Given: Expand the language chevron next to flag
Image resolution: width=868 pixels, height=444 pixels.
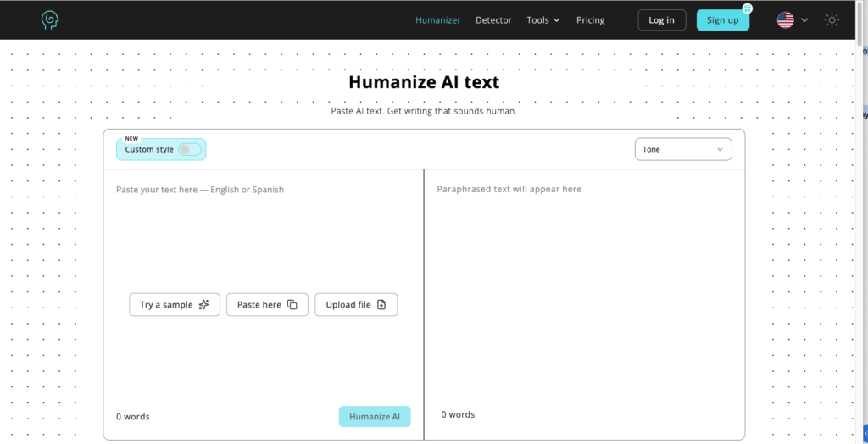Looking at the screenshot, I should coord(804,20).
